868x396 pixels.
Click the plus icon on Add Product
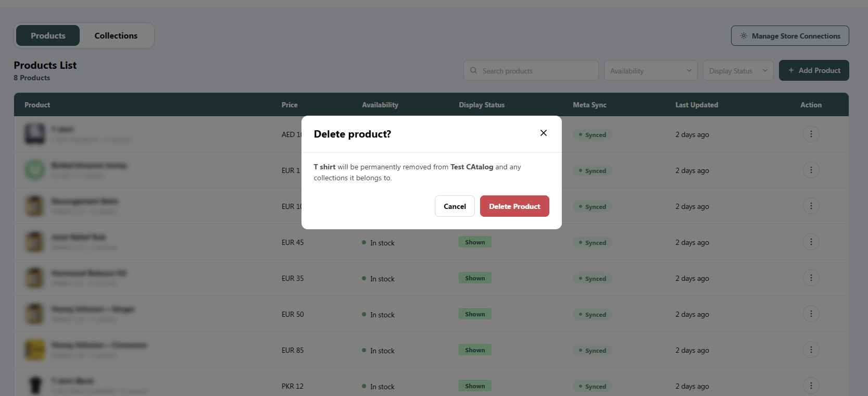(791, 70)
